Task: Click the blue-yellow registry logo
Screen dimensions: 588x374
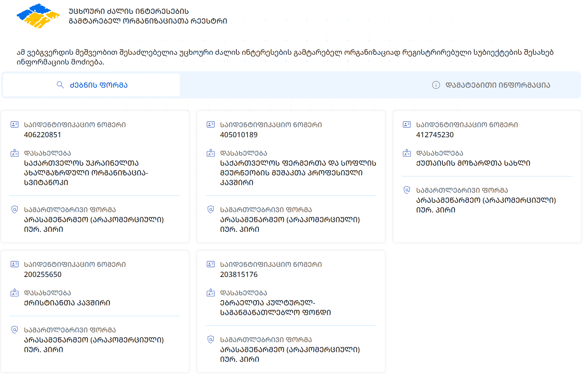Action: click(x=38, y=16)
